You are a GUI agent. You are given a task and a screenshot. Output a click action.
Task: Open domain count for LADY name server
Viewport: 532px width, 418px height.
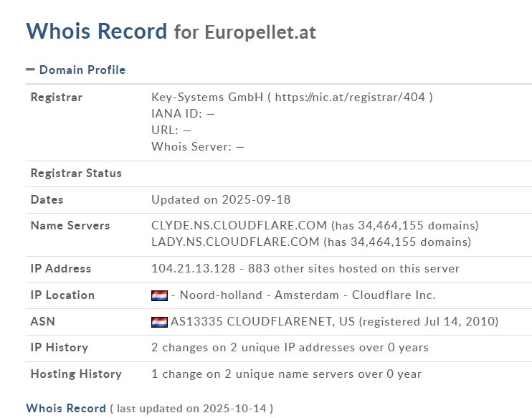coord(397,242)
